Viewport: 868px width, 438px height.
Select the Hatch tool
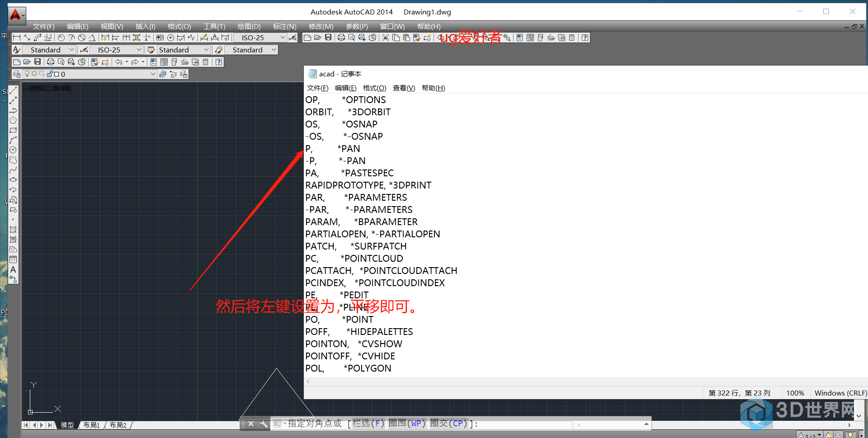point(13,230)
